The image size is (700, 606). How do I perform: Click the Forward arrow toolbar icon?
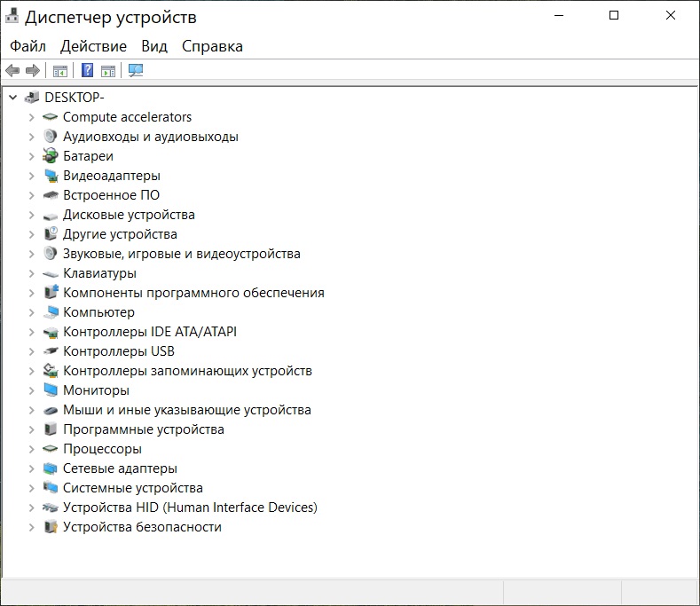(x=33, y=71)
